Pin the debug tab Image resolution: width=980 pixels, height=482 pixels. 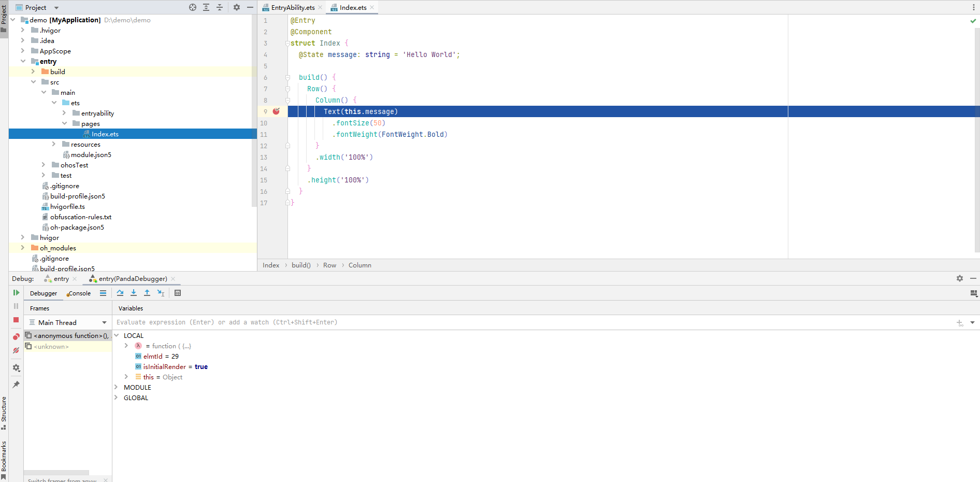[16, 385]
